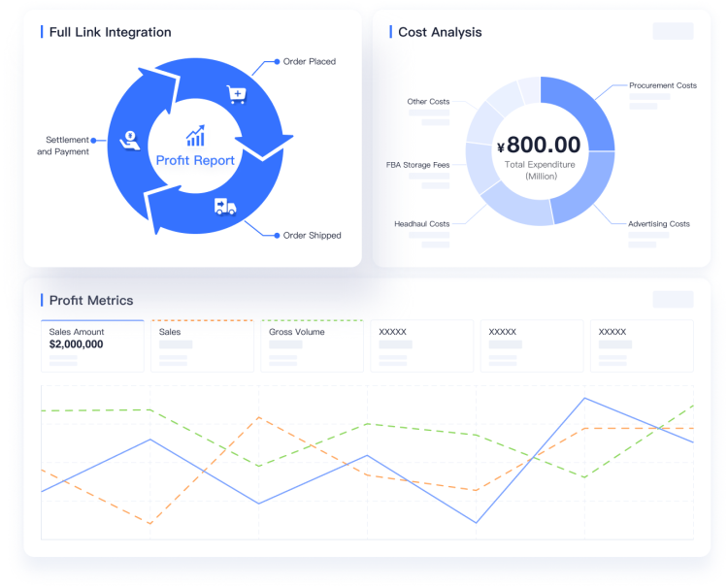728x587 pixels.
Task: Click the Cost Analysis panel heading
Action: 440,32
